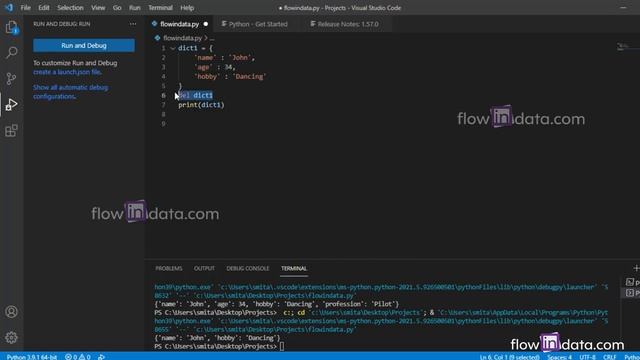Click RUN AND DEBUG: RUN panel title
Image resolution: width=640 pixels, height=360 pixels.
[x=62, y=24]
